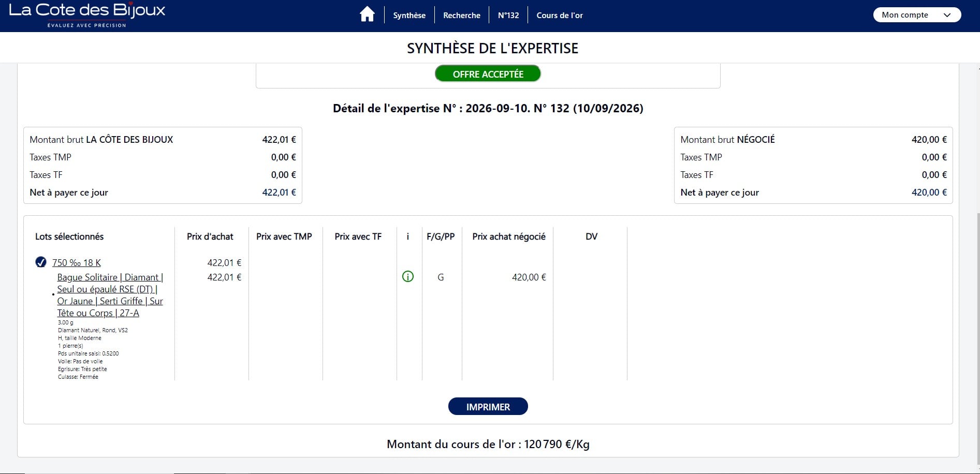This screenshot has width=980, height=474.
Task: Click the Montant brut NÉGOCIÉ label
Action: click(x=727, y=140)
